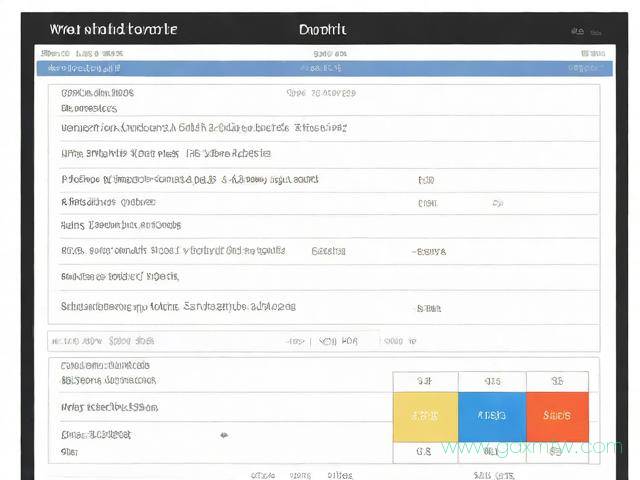Screen dimensions: 640x480
Task: Click the small symbol right of the sixth row's value
Action: click(497, 203)
